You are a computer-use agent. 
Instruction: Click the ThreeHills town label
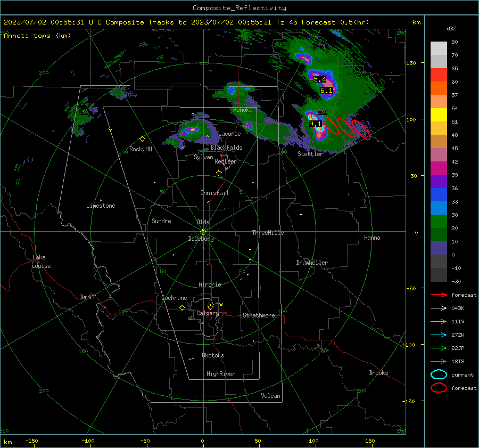tap(268, 233)
